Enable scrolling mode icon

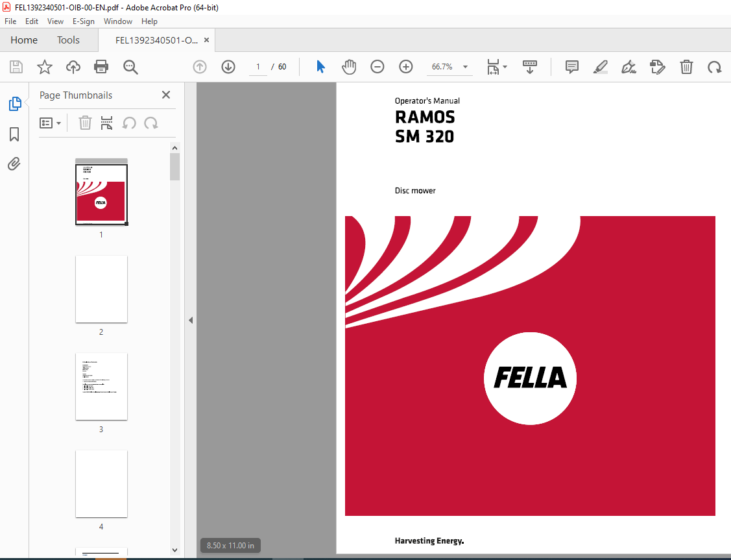click(x=529, y=67)
